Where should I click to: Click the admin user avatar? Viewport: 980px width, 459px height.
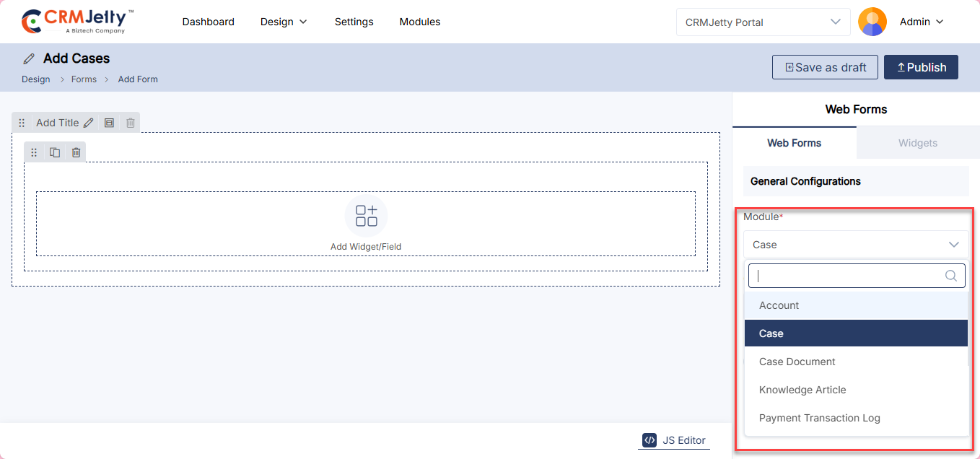click(x=872, y=22)
